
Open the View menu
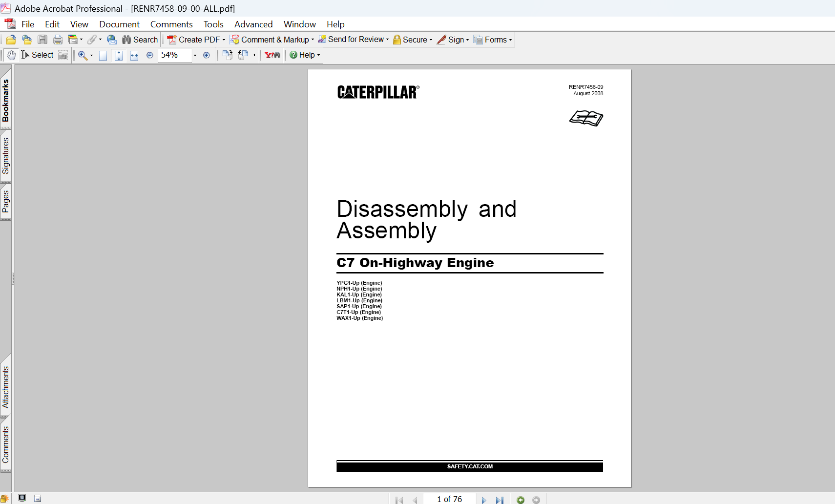79,24
